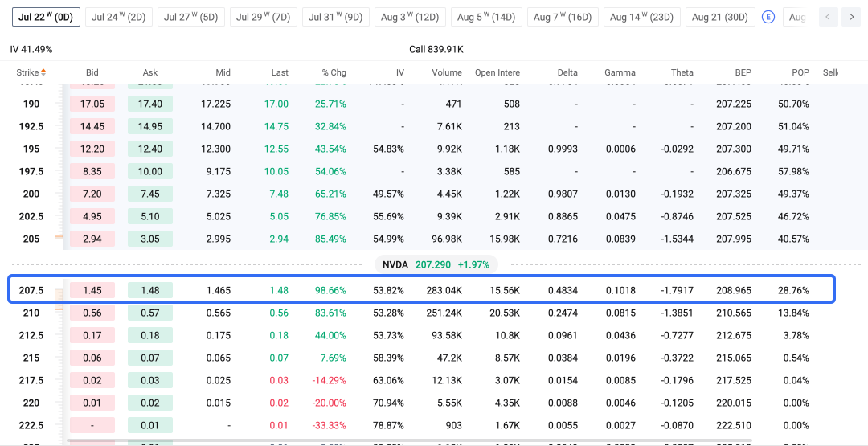Select the 210 strike label
Screen dimensions: 868x446
click(31, 313)
